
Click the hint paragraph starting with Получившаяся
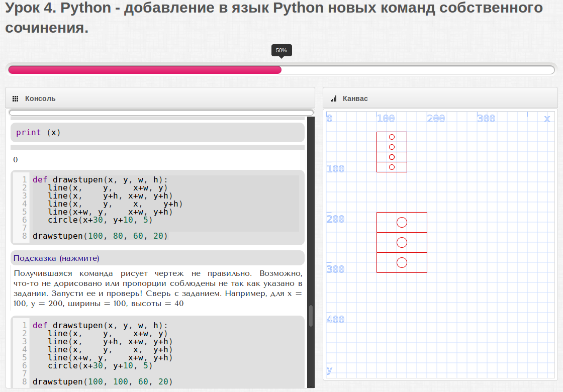pos(158,288)
